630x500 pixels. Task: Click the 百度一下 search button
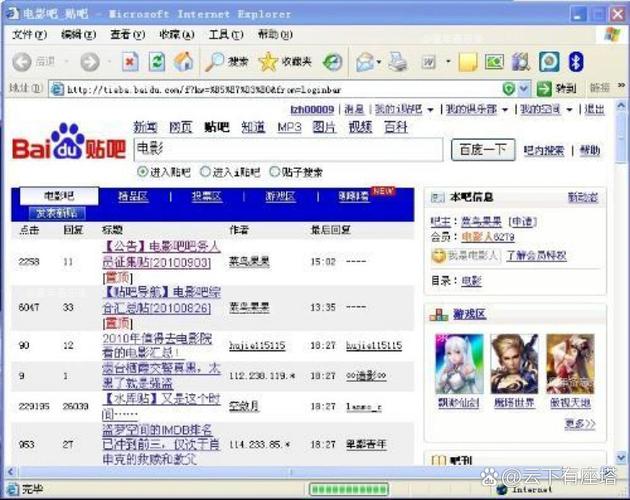click(483, 150)
